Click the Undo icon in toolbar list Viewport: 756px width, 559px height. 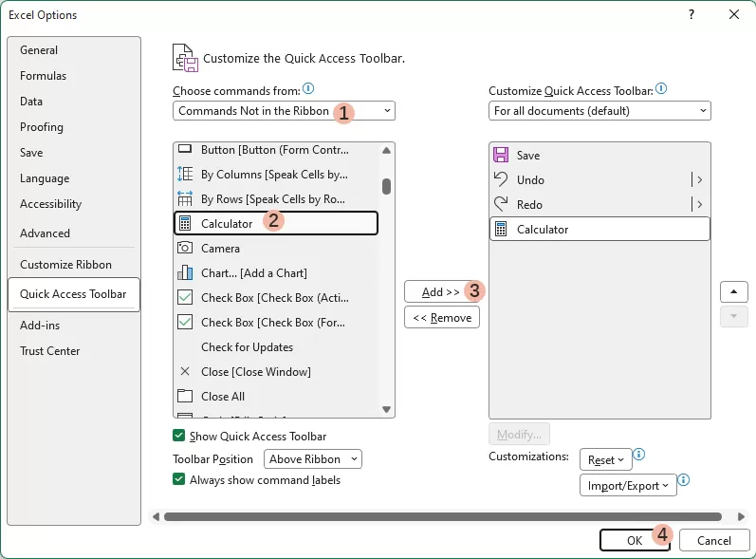(501, 179)
